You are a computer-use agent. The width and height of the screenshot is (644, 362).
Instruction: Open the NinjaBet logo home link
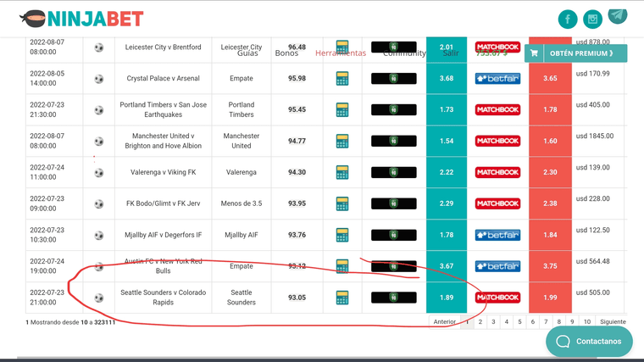pos(81,19)
